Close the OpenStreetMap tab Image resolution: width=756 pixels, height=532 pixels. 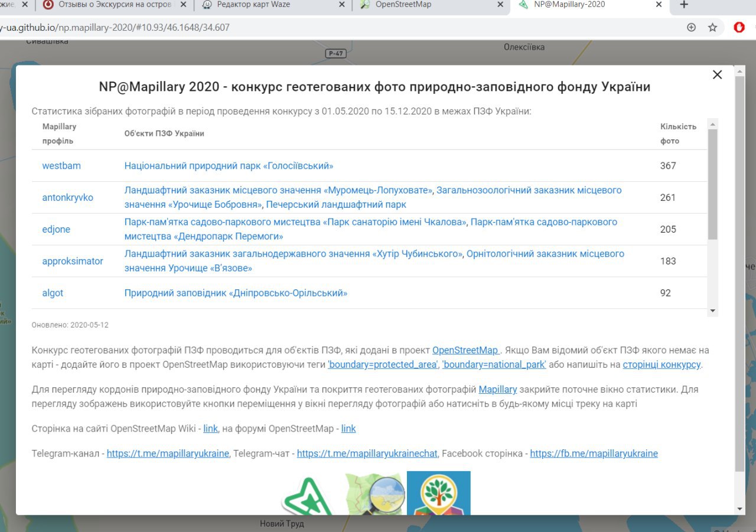tap(500, 5)
